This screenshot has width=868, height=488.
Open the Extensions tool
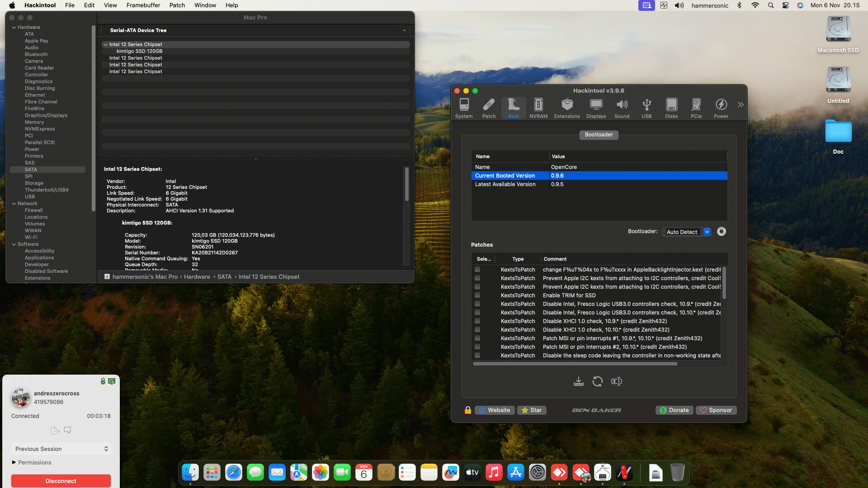point(567,108)
